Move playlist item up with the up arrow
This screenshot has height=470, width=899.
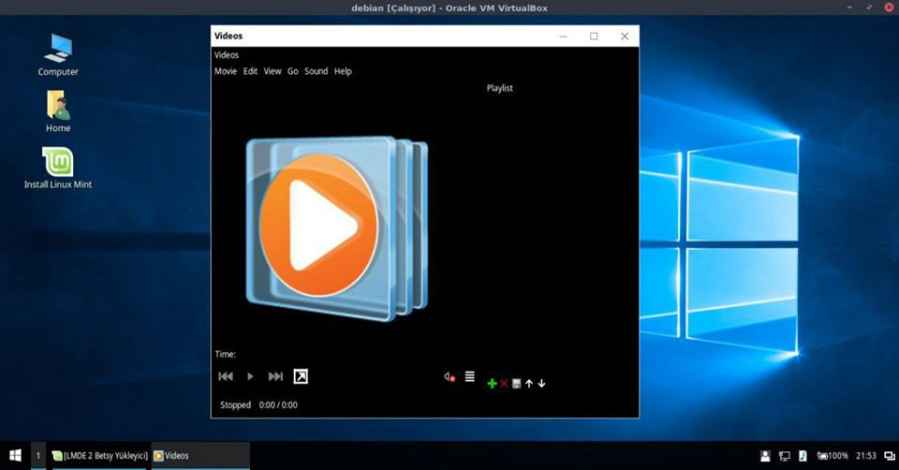[x=529, y=383]
